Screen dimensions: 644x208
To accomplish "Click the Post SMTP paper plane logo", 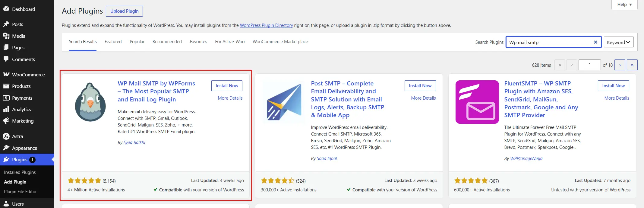I will coord(284,102).
